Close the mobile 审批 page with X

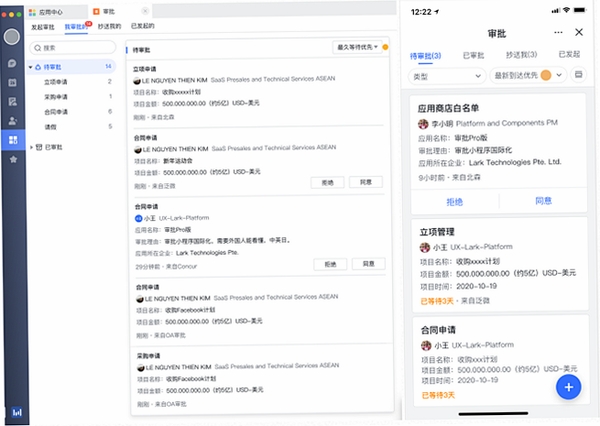click(x=579, y=32)
